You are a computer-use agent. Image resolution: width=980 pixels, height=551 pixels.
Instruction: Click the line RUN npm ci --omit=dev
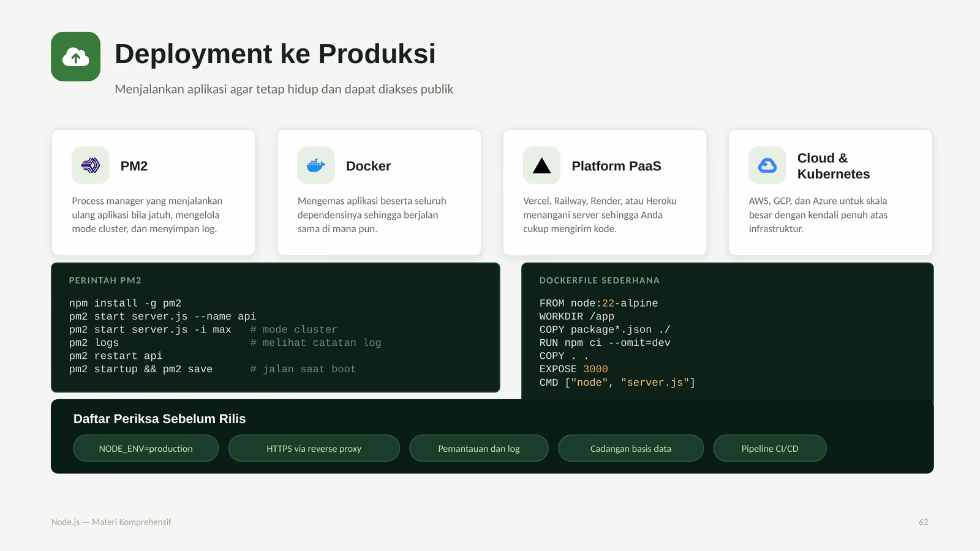(x=605, y=343)
